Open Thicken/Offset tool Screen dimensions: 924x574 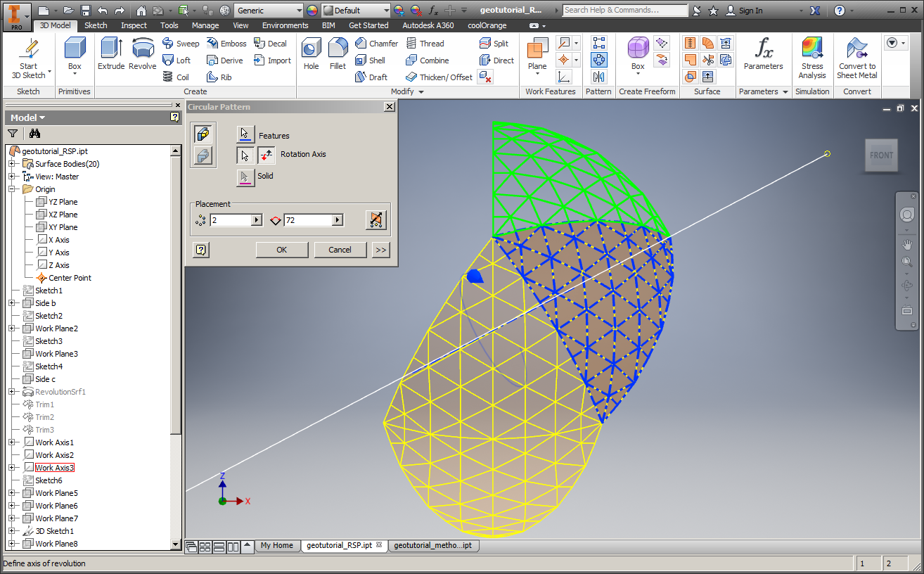(x=439, y=77)
